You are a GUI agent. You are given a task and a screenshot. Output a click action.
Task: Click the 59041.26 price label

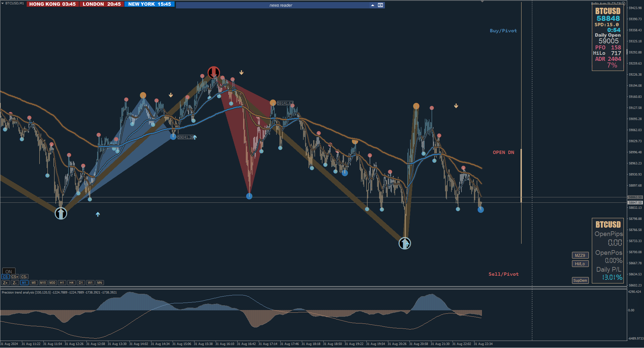[x=186, y=137]
